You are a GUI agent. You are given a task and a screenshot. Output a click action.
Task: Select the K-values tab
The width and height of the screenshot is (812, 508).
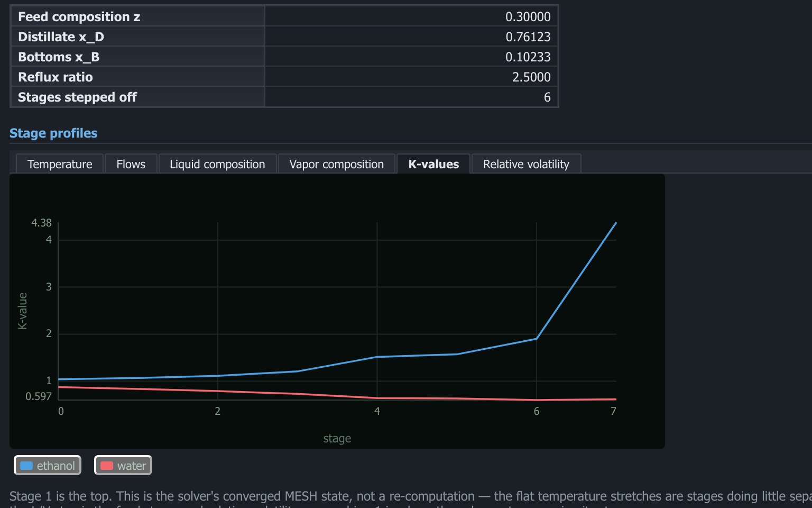tap(433, 164)
